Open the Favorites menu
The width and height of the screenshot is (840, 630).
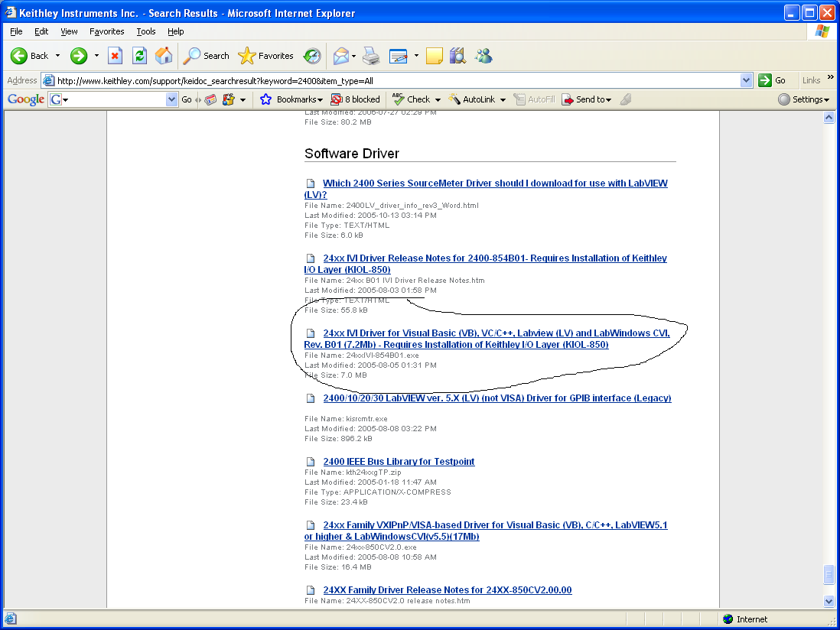(106, 31)
